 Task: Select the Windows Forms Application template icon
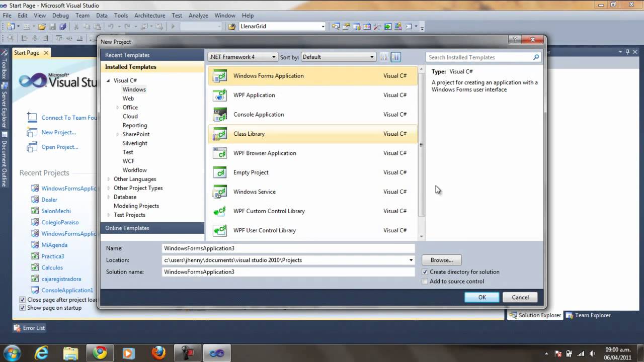(x=220, y=76)
